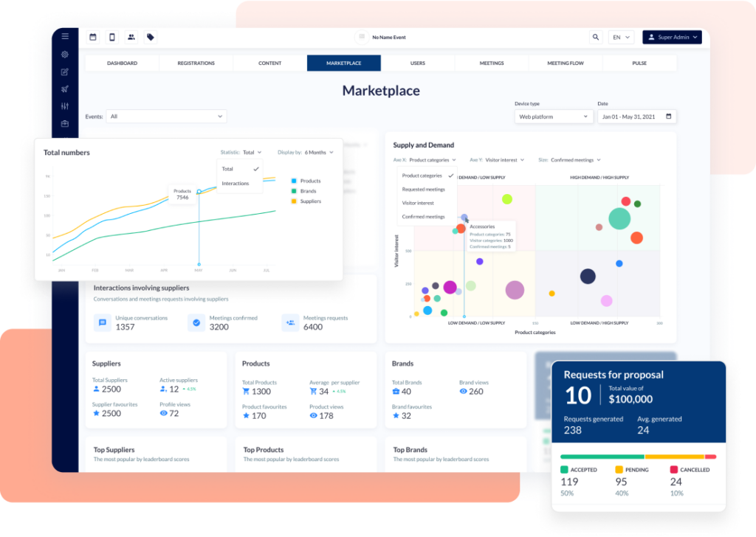Toggle the Brands legend series
The image size is (756, 537).
[x=303, y=191]
